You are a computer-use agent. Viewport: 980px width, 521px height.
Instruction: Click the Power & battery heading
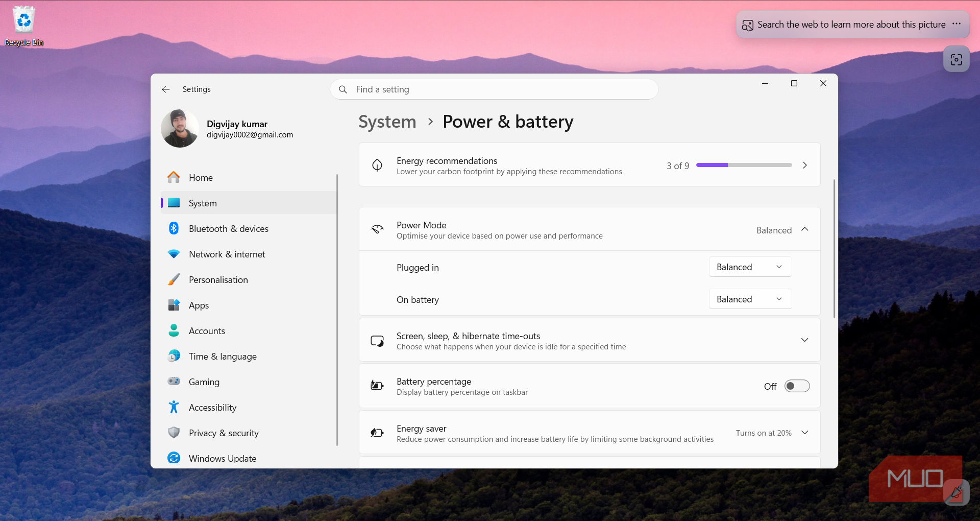point(508,122)
